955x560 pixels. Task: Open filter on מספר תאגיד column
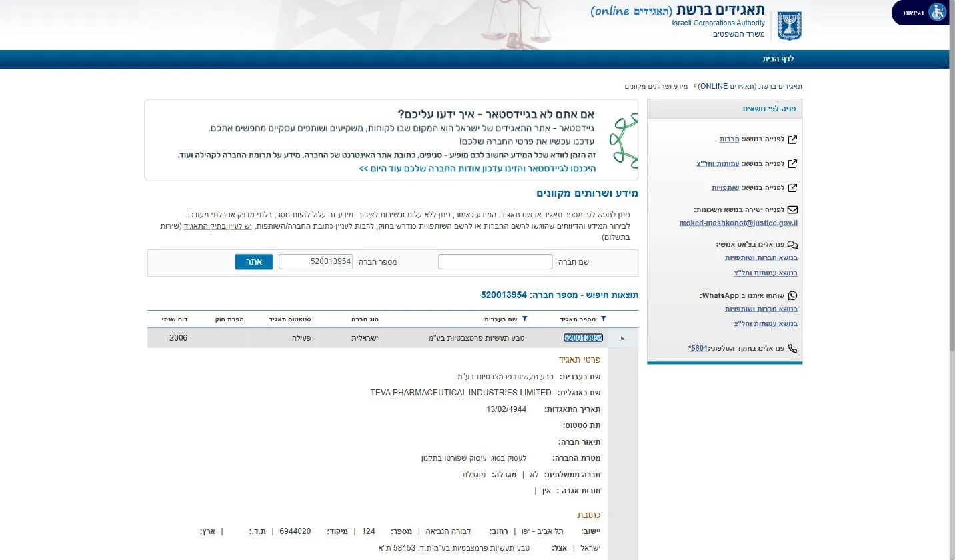tap(604, 319)
